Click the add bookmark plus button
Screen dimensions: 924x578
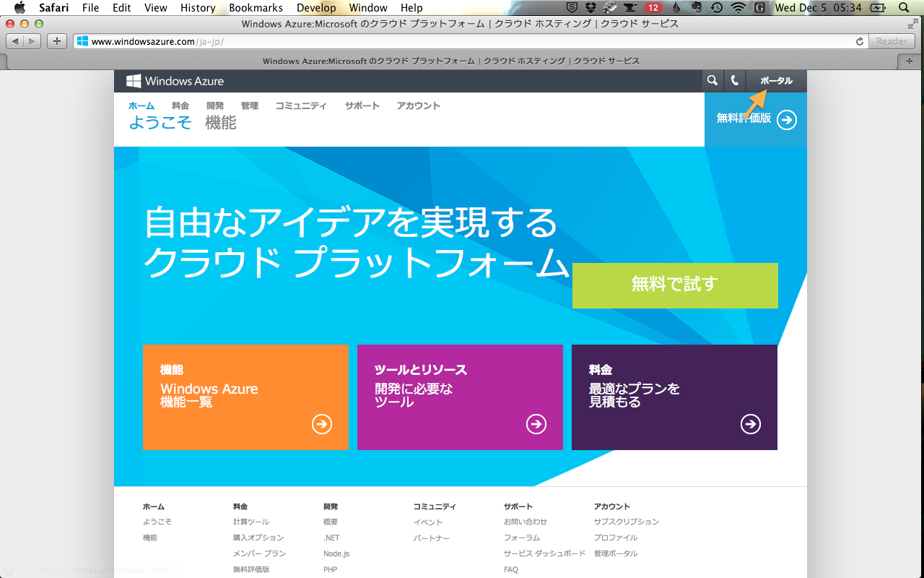[57, 41]
